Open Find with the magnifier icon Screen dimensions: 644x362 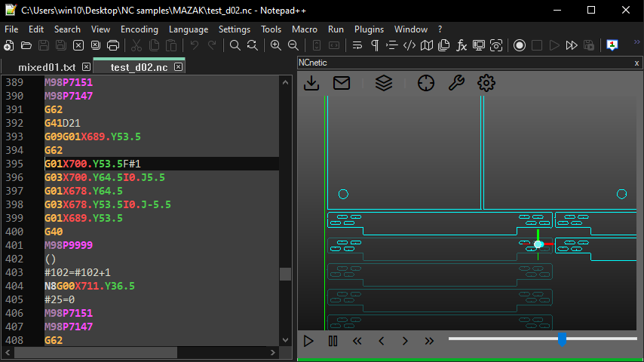pos(235,45)
